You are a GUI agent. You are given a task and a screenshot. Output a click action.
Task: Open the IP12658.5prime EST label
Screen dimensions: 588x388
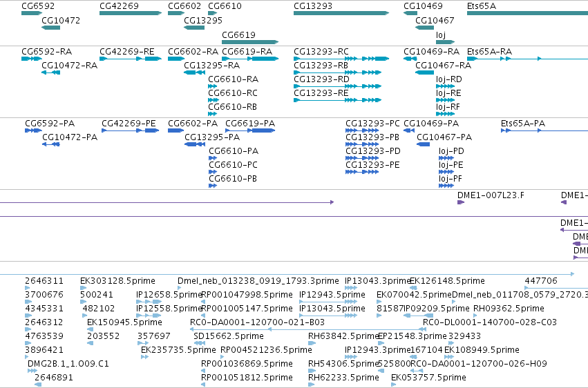(169, 294)
